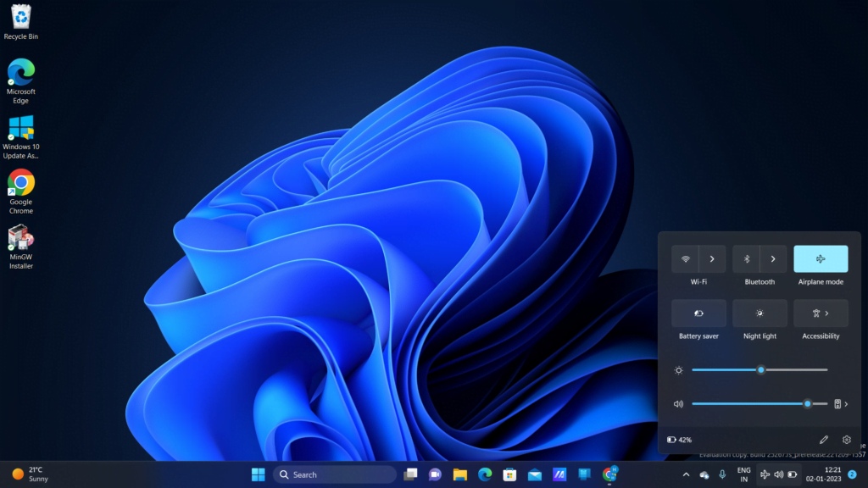Click the brightness slider thumb
The width and height of the screenshot is (868, 488).
(761, 369)
